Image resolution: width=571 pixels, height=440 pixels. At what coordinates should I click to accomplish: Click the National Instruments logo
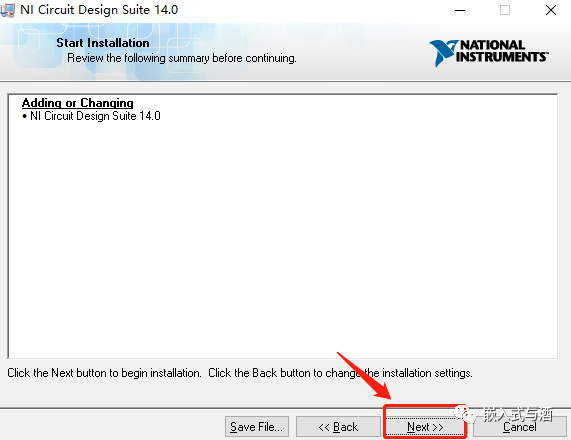(x=489, y=53)
